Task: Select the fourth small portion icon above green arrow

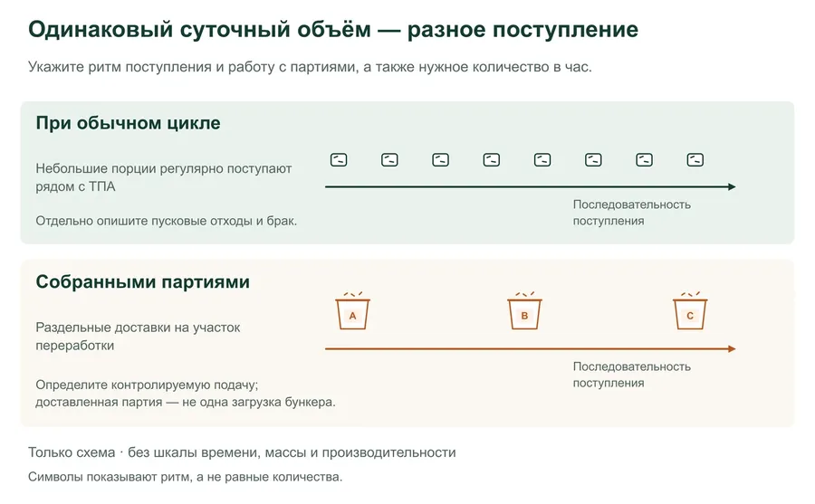Action: tap(492, 159)
